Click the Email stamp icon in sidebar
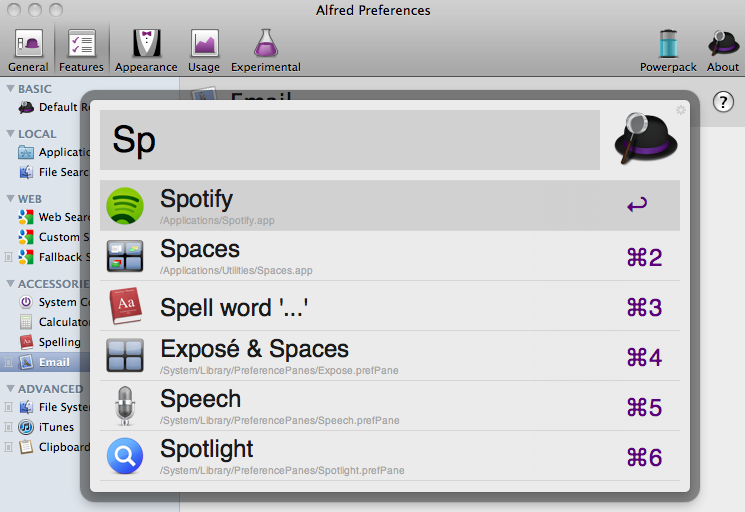 [x=26, y=362]
